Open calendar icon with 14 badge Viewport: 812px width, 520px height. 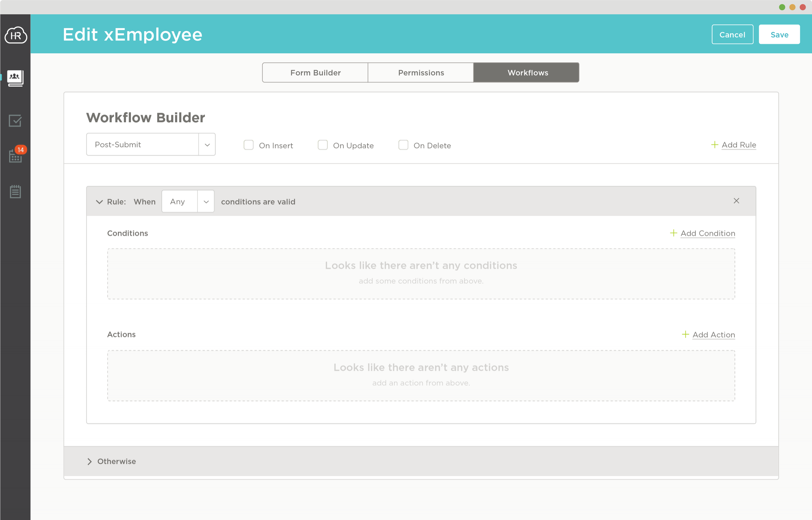tap(16, 156)
